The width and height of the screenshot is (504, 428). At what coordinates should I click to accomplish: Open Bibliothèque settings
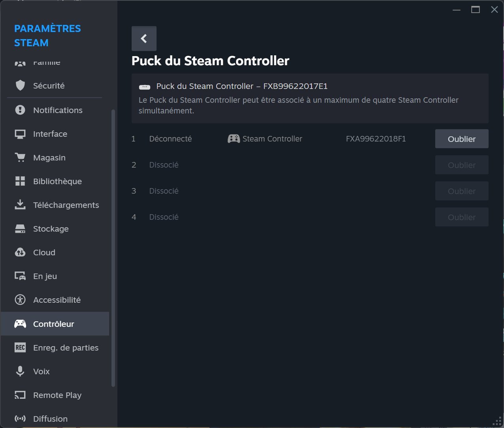[x=55, y=181]
